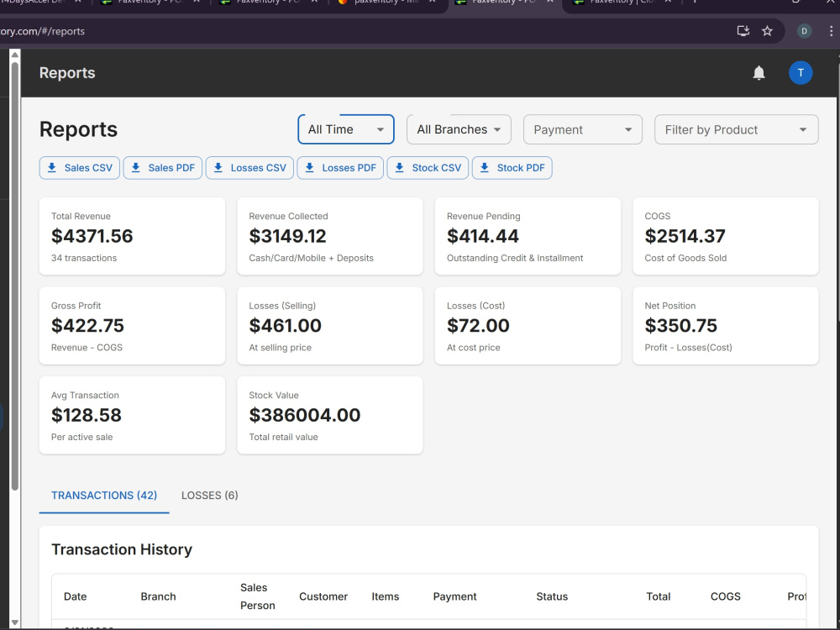
Task: Click the Gross Profit $422.75 value
Action: (x=88, y=326)
